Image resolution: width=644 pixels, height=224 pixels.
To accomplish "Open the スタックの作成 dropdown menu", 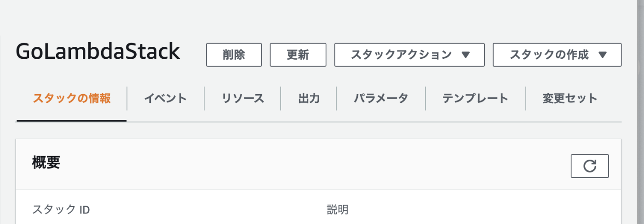I will 557,55.
